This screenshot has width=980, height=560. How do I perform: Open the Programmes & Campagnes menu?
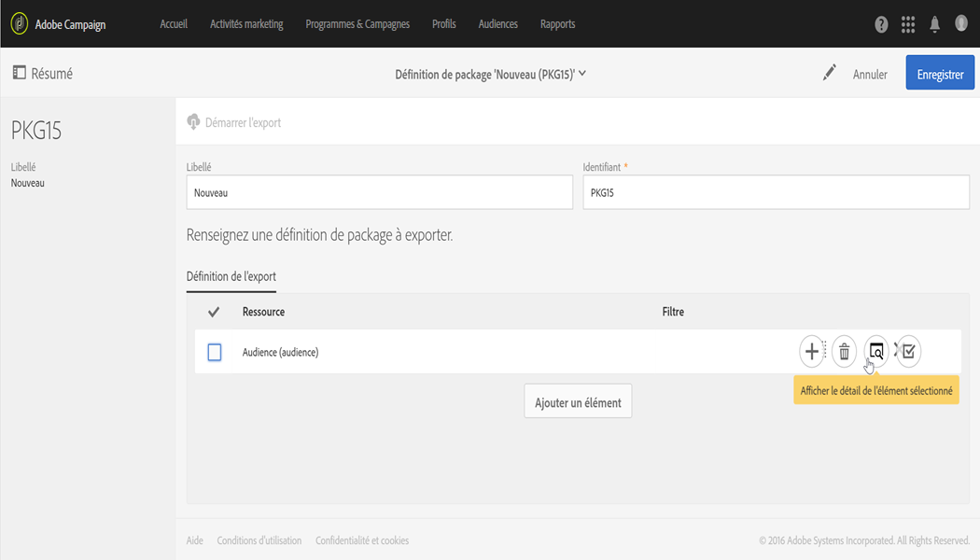tap(357, 24)
